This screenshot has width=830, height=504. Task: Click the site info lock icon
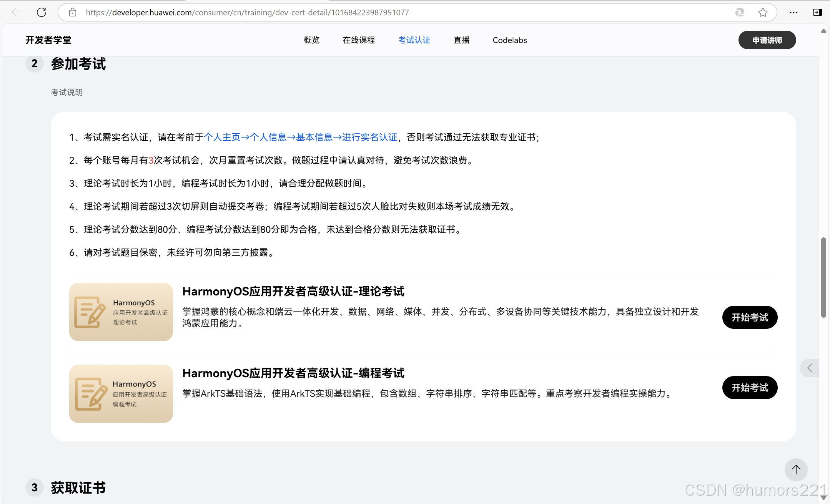coord(73,12)
